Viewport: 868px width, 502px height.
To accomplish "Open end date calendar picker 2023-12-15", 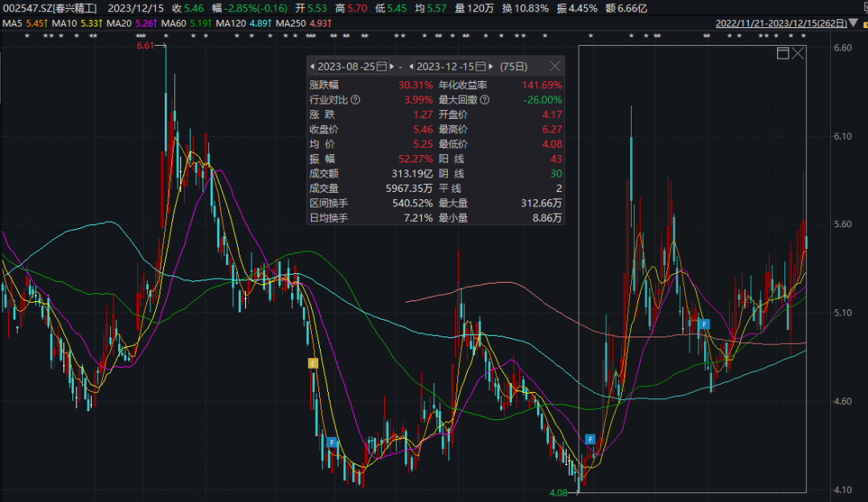I will tap(481, 67).
